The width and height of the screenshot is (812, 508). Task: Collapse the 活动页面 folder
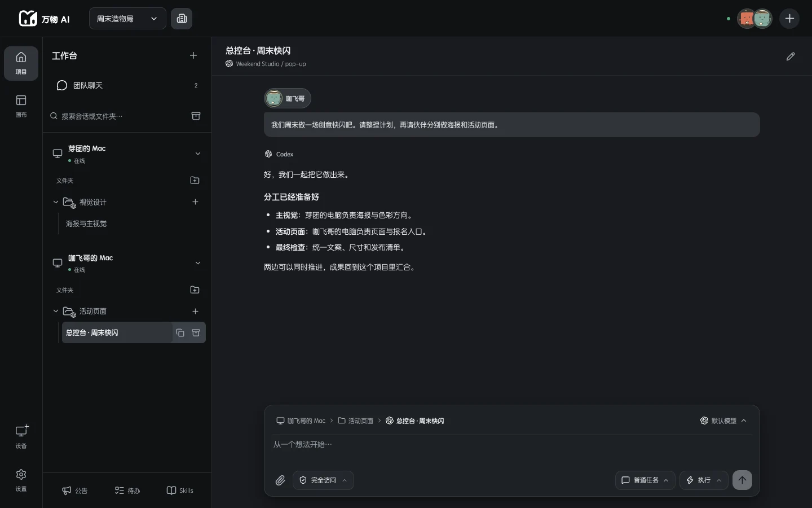56,311
